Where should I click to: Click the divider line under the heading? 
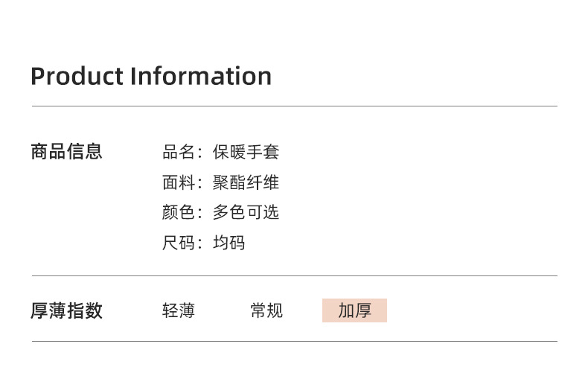(x=295, y=106)
